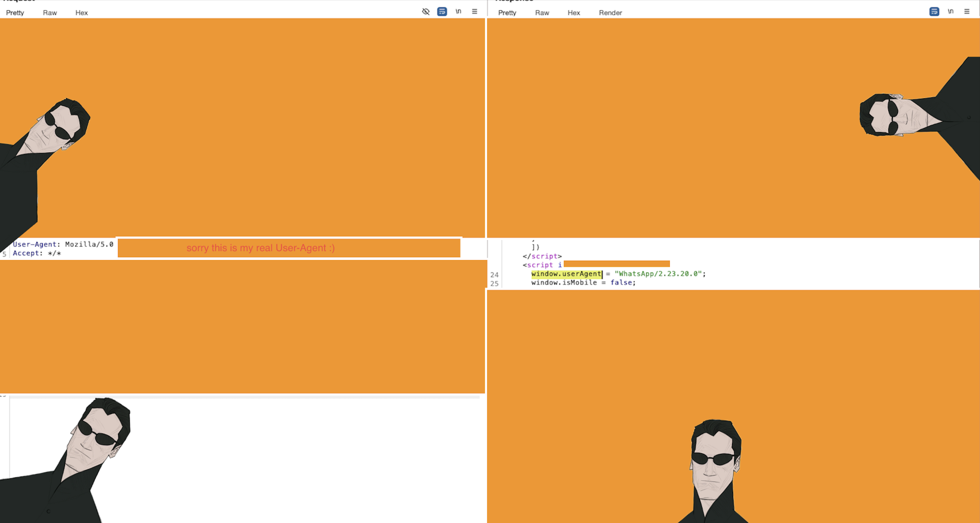The width and height of the screenshot is (980, 523).
Task: Click line number 25 in Response gutter
Action: coord(494,283)
